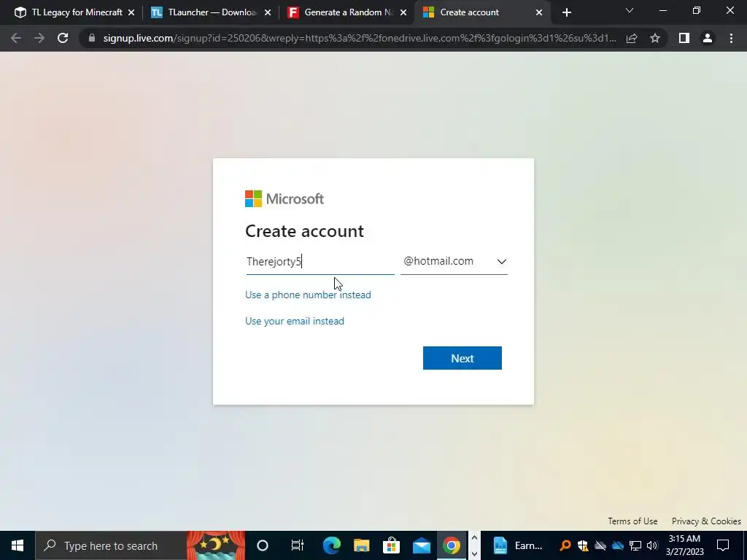This screenshot has width=747, height=560.
Task: Click the address bar URL
Action: (x=360, y=38)
